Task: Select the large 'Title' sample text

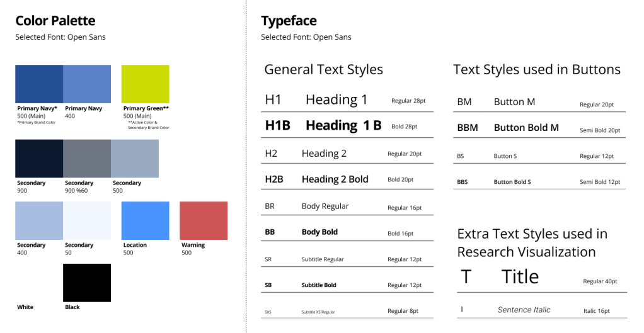Action: click(x=520, y=277)
